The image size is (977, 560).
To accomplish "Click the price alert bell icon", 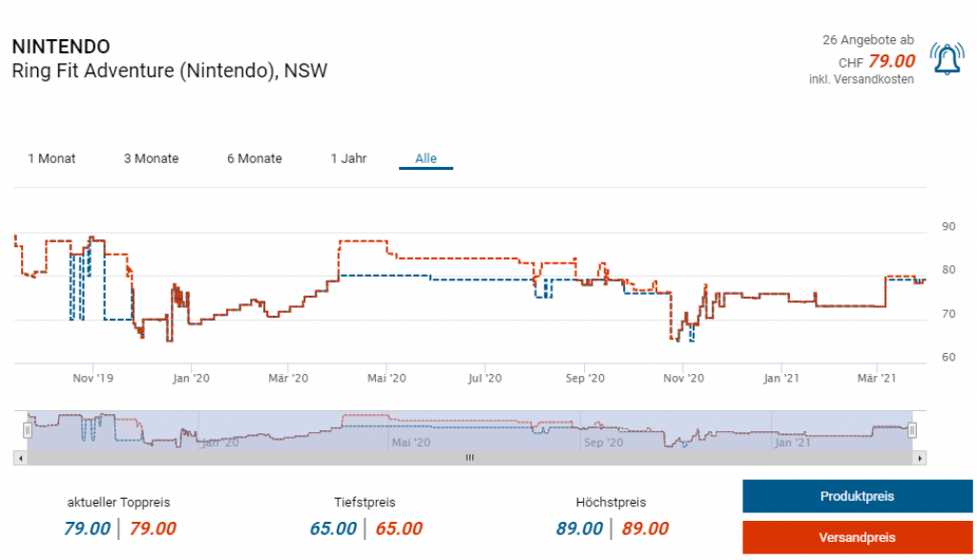I will 946,60.
